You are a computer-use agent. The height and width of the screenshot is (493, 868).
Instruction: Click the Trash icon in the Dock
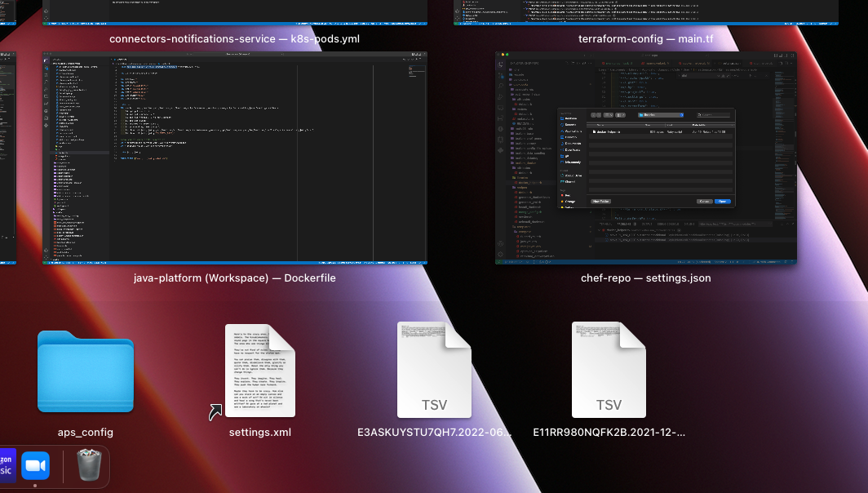coord(88,466)
